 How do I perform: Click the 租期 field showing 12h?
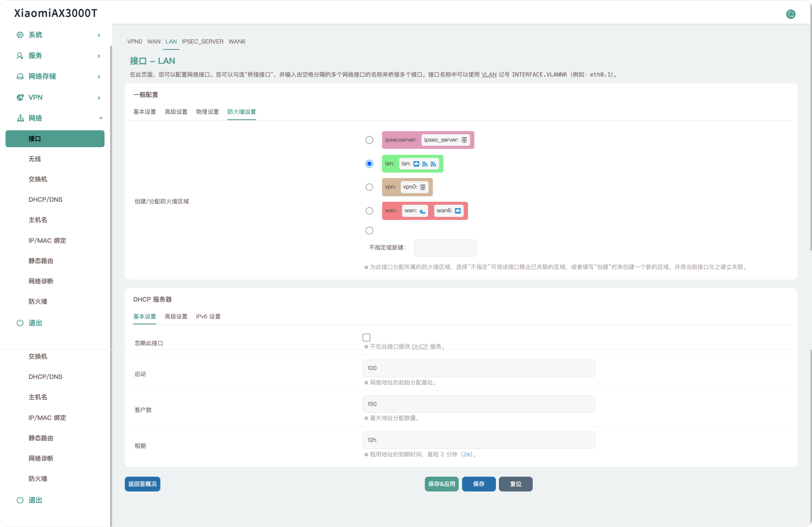point(479,440)
